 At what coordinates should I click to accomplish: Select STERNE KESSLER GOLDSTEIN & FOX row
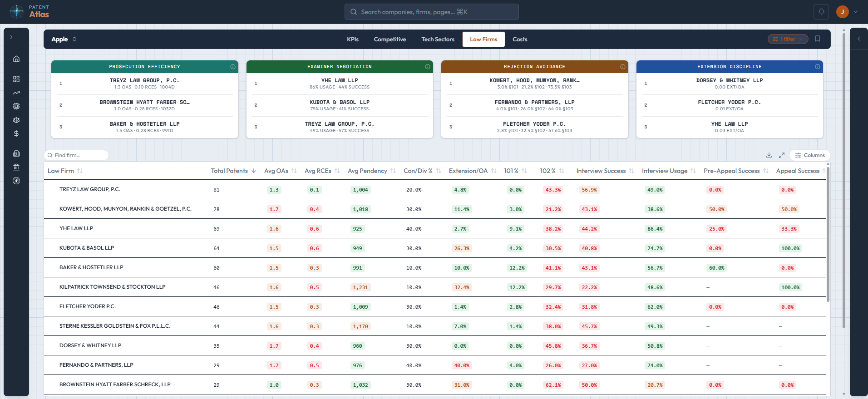(435, 326)
